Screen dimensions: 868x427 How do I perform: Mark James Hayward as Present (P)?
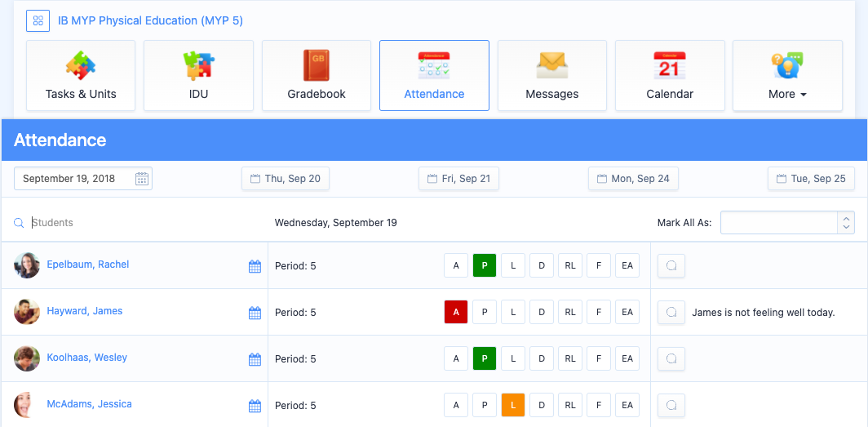click(485, 312)
